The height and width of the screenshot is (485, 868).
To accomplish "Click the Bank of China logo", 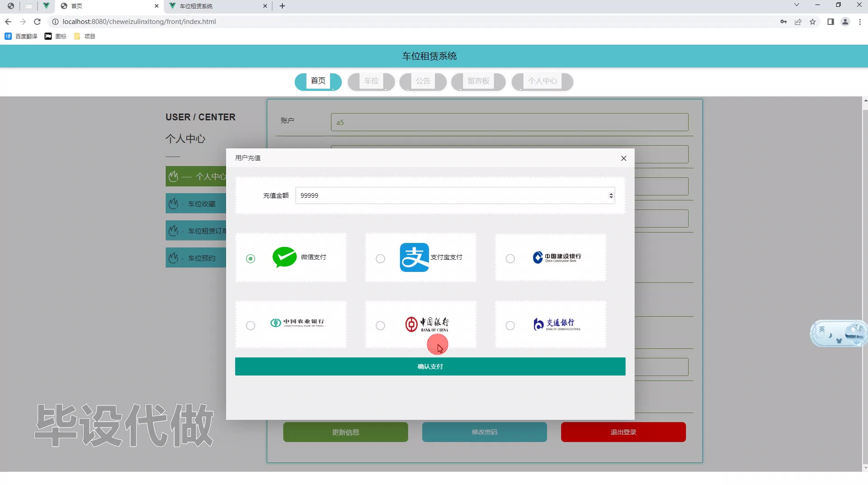I will (427, 324).
